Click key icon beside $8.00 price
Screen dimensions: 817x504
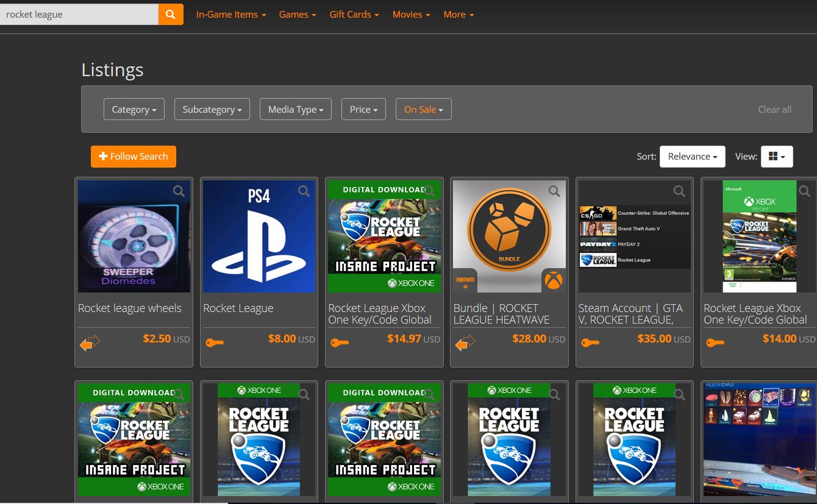215,343
